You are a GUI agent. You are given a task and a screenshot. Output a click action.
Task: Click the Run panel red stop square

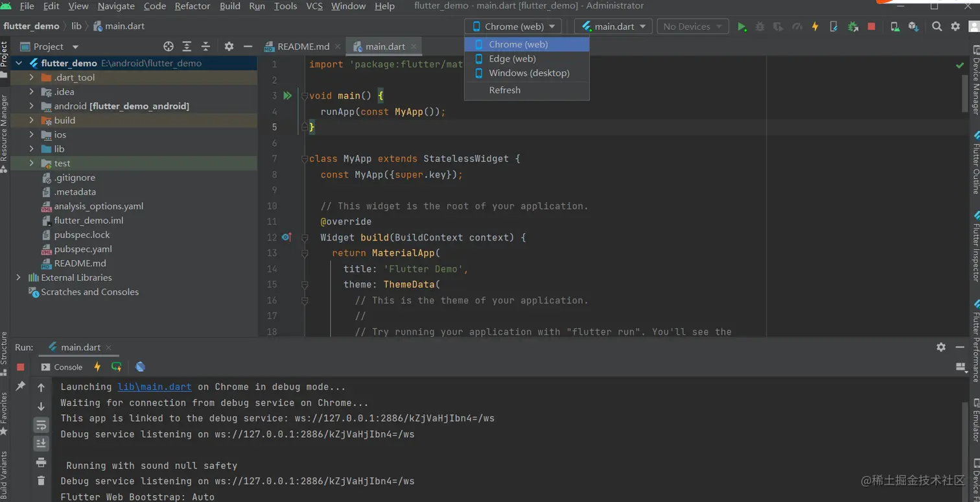click(20, 367)
